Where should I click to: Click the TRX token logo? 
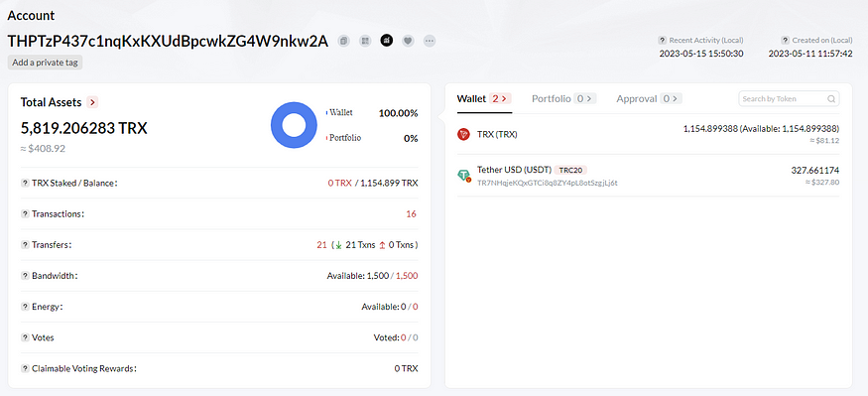pos(463,134)
